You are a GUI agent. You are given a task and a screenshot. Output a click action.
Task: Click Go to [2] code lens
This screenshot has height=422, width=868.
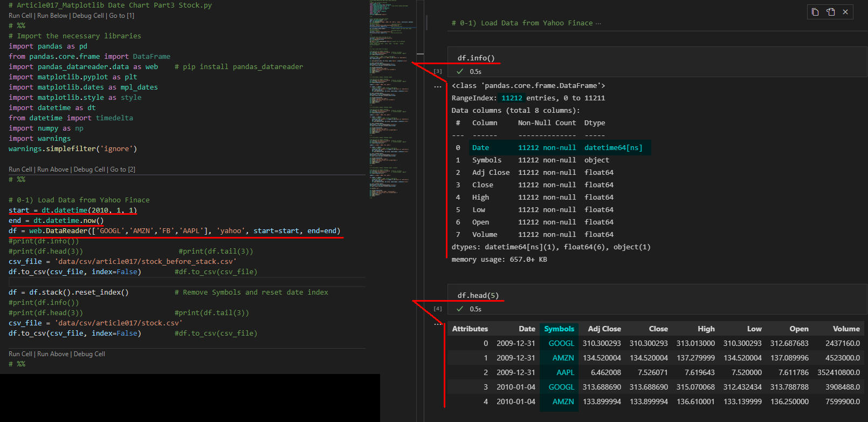(x=123, y=169)
